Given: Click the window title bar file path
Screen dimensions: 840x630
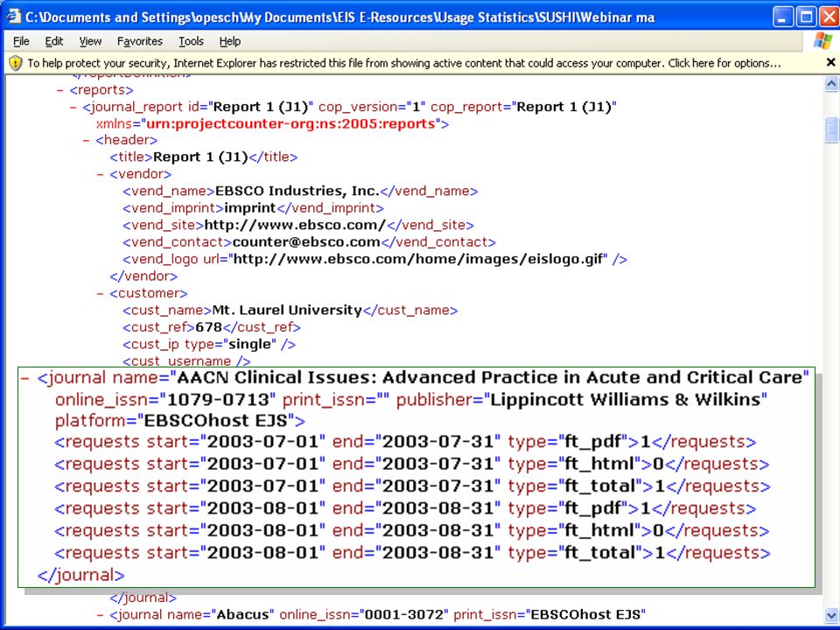Looking at the screenshot, I should coord(339,17).
